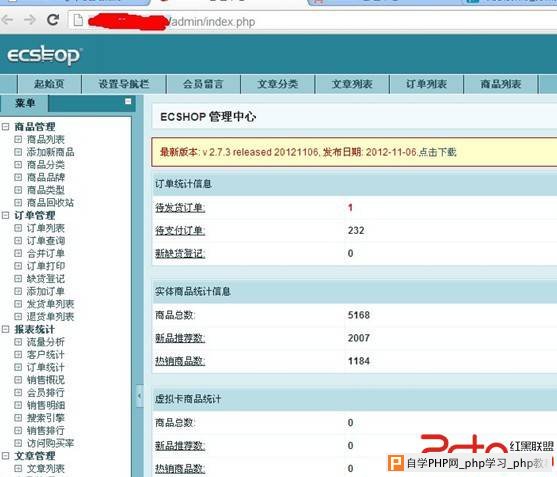Open the 设置导航栏 tab

(x=124, y=84)
